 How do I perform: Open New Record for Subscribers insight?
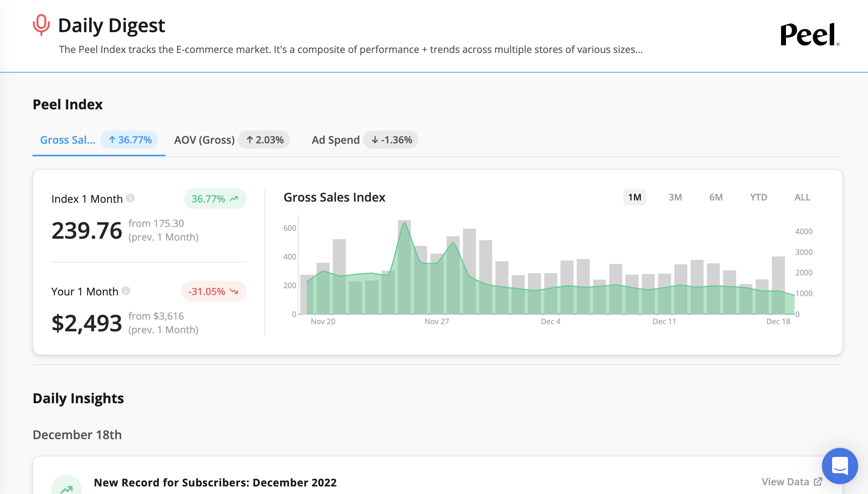click(x=215, y=482)
